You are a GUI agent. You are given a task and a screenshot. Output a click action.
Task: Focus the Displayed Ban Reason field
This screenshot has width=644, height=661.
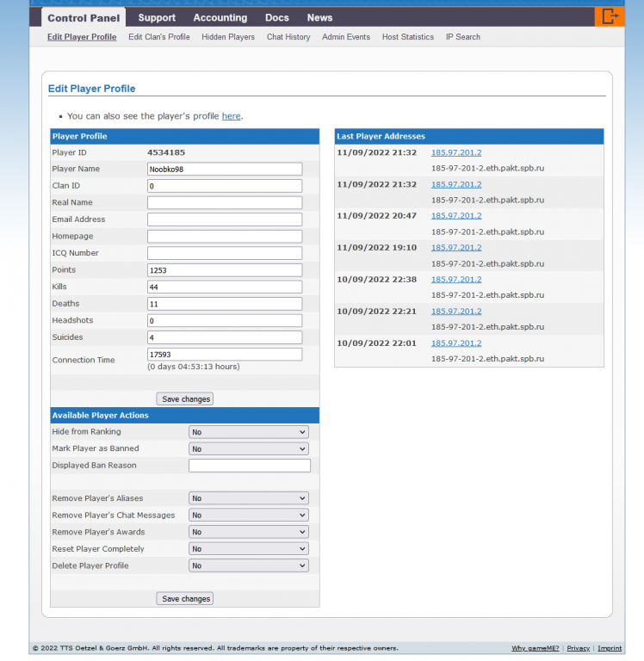click(x=249, y=466)
